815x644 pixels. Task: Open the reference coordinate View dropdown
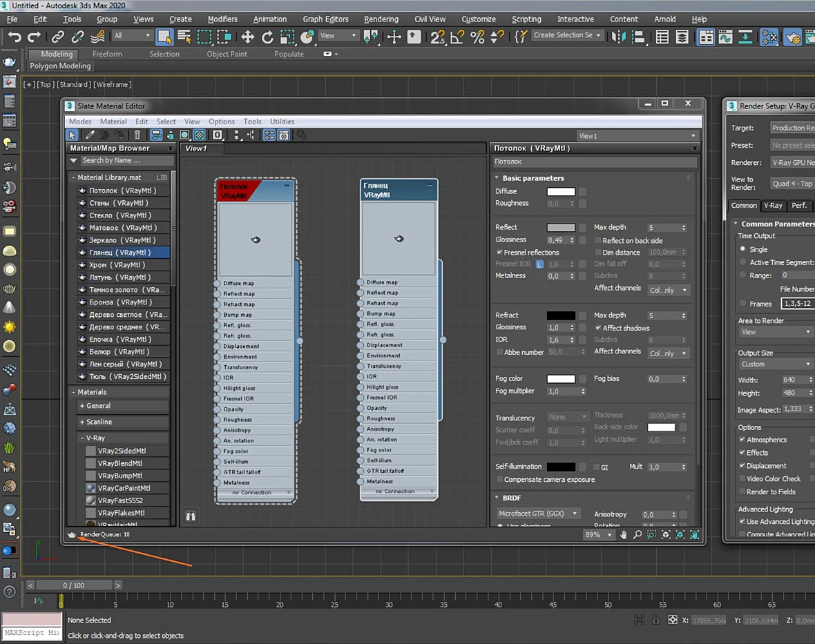click(x=338, y=35)
